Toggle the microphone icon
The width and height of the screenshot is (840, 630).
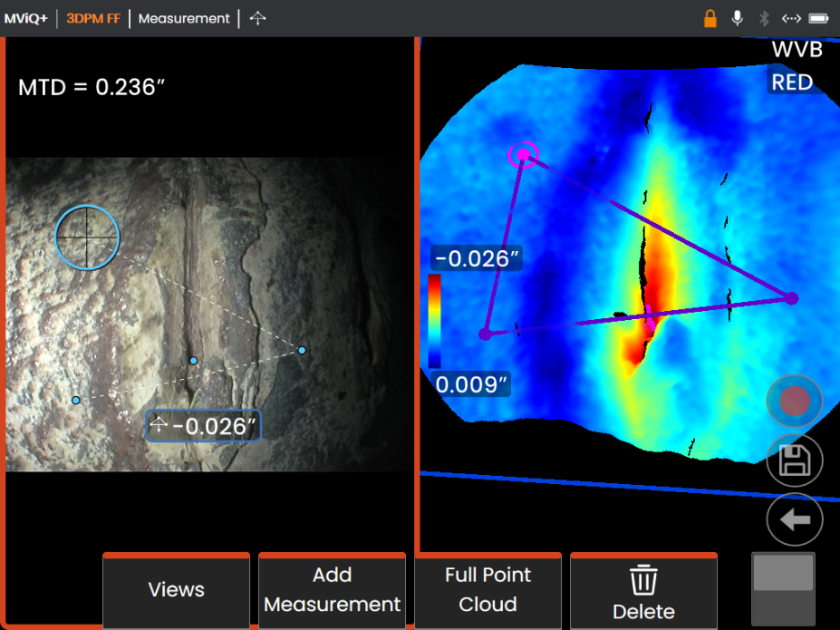737,18
